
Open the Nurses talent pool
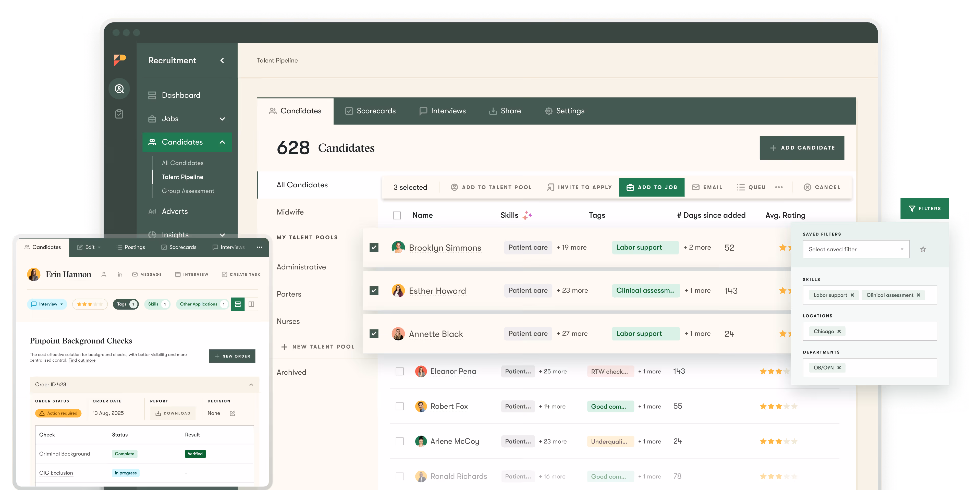point(288,322)
